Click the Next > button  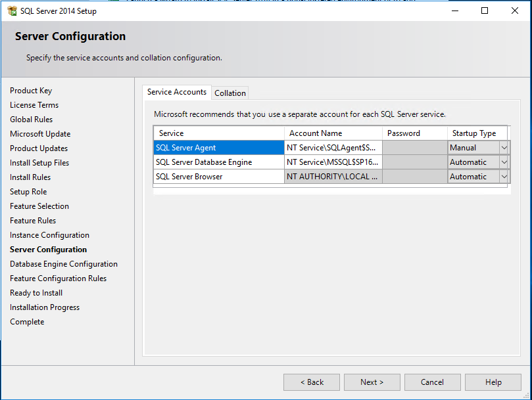tap(372, 382)
